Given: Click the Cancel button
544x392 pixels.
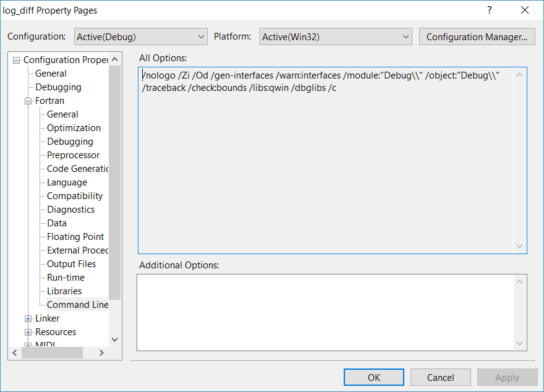Looking at the screenshot, I should [440, 377].
